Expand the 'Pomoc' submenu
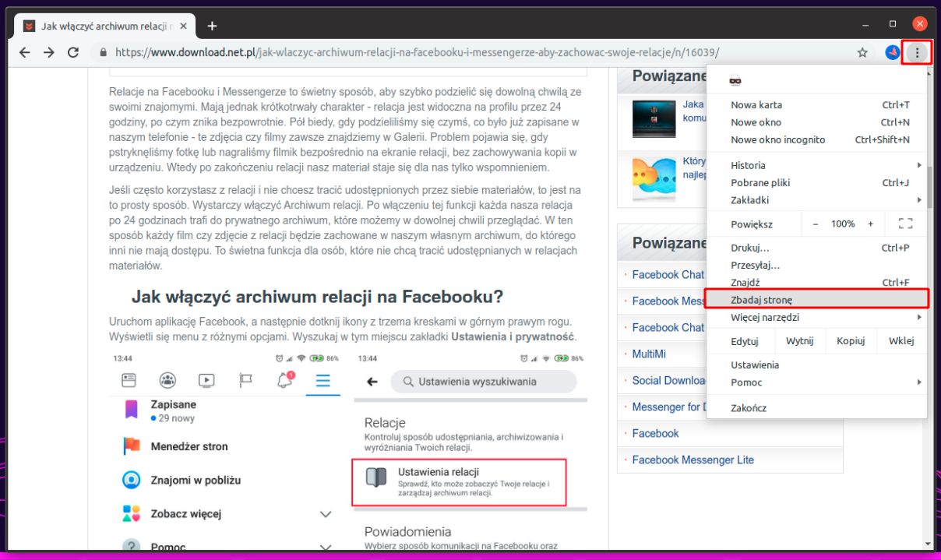Viewport: 941px width, 560px height. tap(816, 382)
